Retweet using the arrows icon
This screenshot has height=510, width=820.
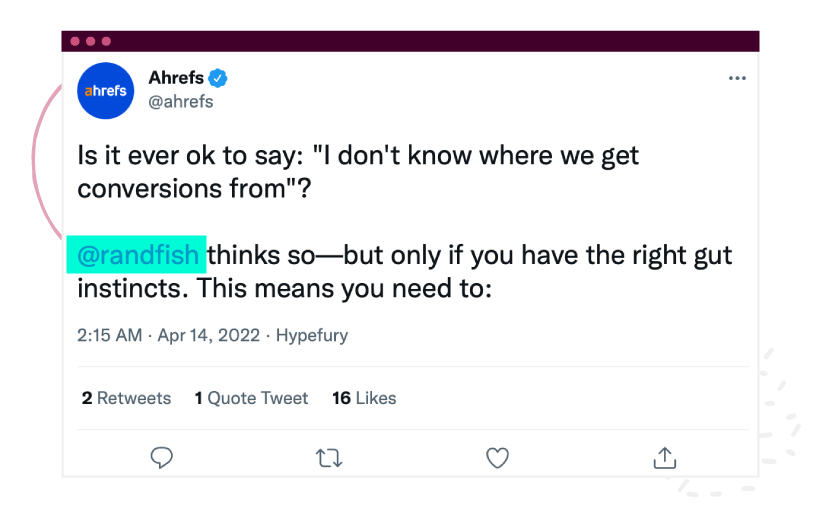[x=329, y=458]
